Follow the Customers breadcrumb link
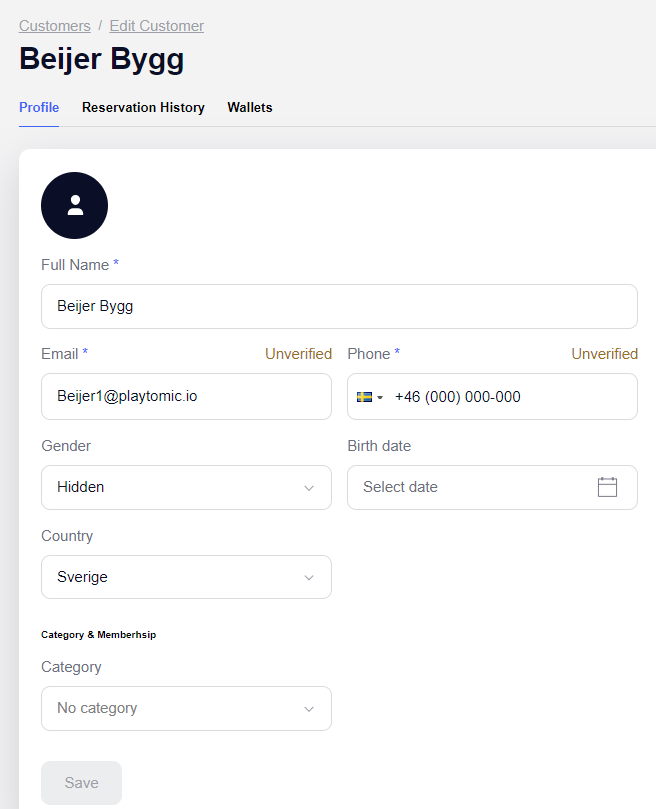This screenshot has width=656, height=809. pos(55,25)
